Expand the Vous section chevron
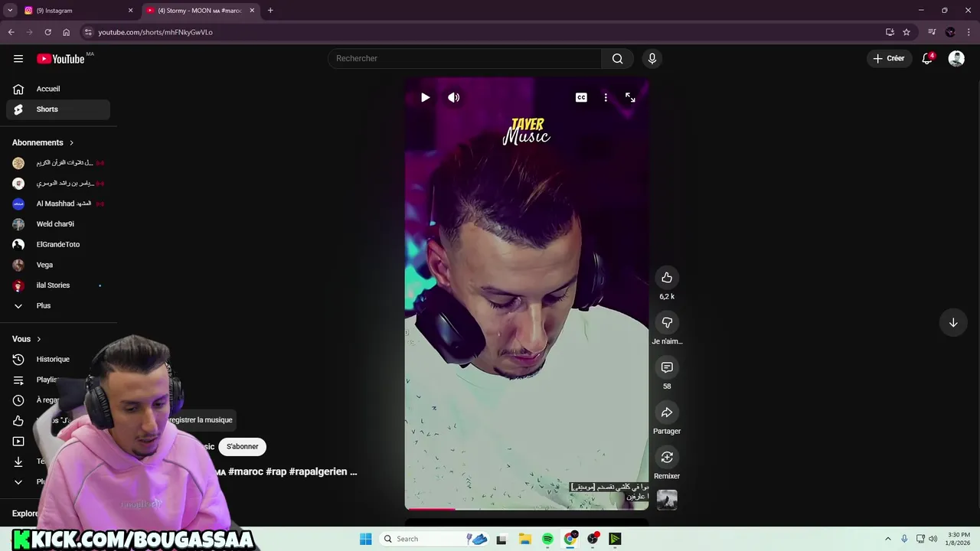The height and width of the screenshot is (551, 980). (39, 339)
